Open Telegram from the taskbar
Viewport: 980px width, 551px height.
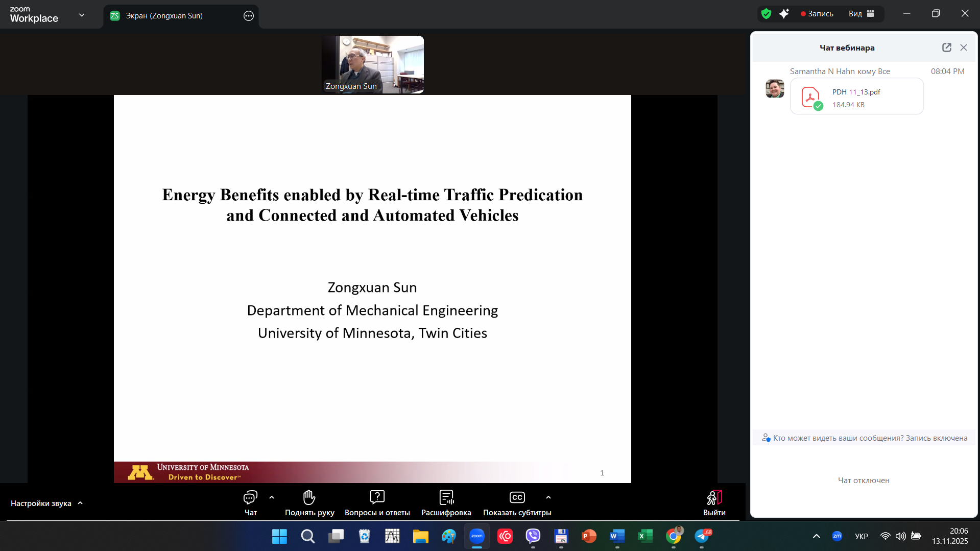pyautogui.click(x=702, y=536)
